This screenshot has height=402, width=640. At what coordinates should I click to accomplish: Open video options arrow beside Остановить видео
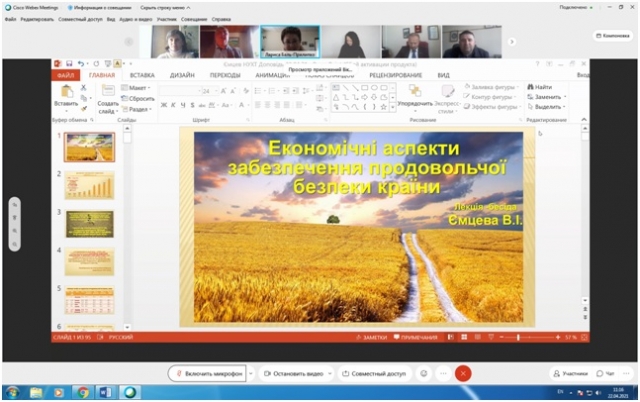click(329, 373)
